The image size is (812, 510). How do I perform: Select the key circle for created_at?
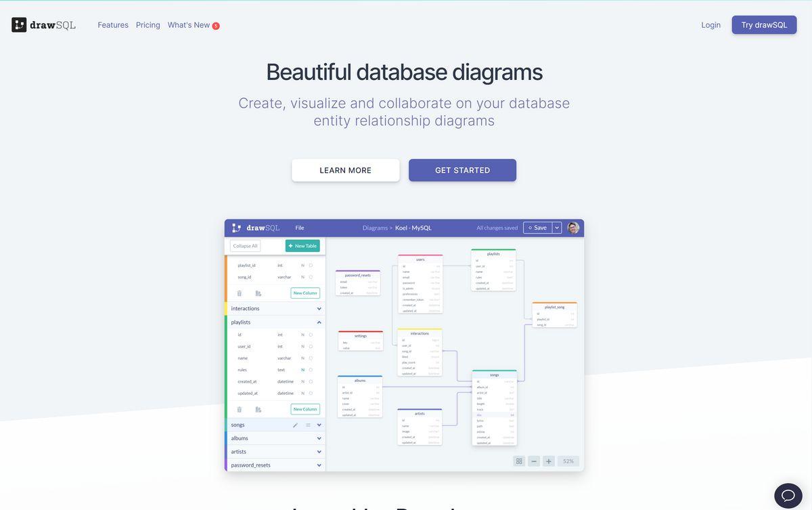(311, 381)
